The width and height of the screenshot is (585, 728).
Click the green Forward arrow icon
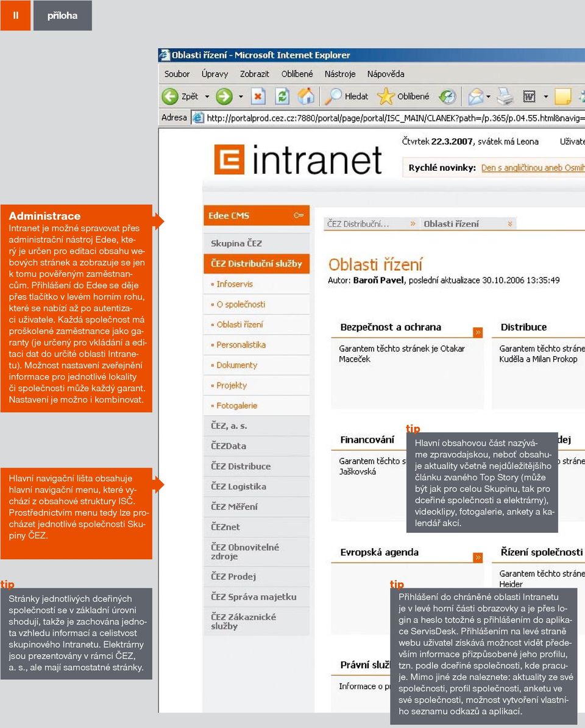[x=224, y=96]
